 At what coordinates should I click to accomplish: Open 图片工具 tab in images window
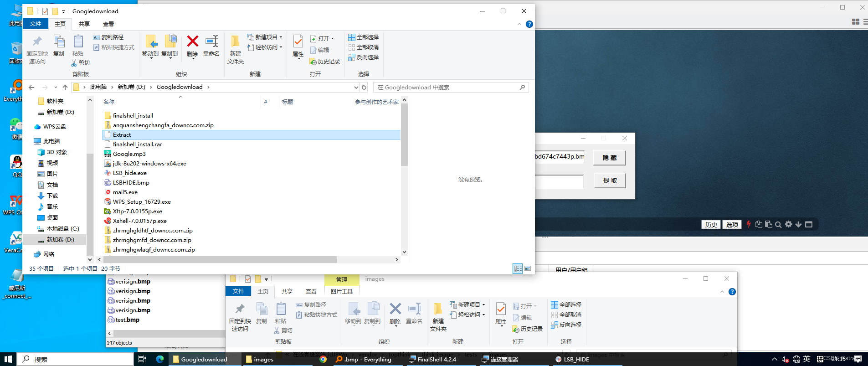(x=342, y=291)
